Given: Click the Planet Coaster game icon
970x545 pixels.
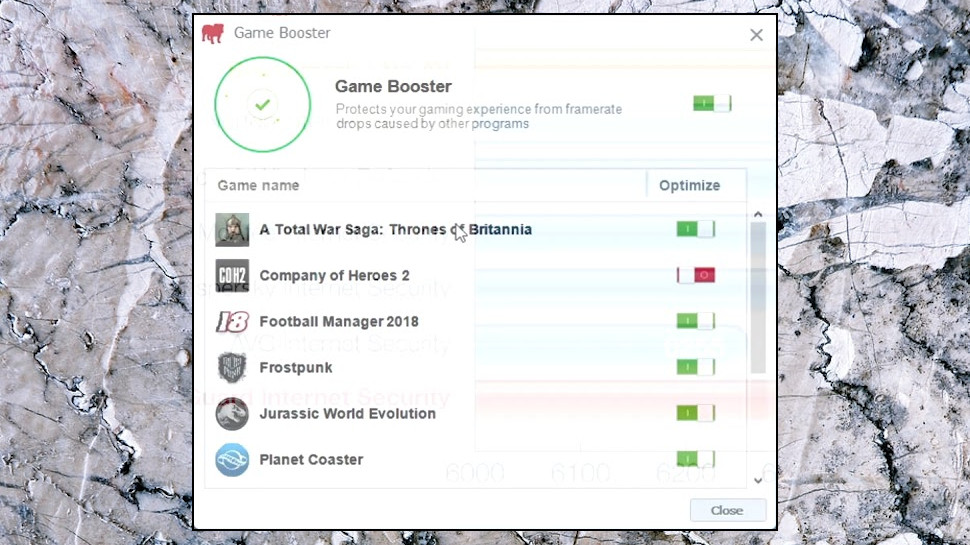Looking at the screenshot, I should click(x=232, y=460).
